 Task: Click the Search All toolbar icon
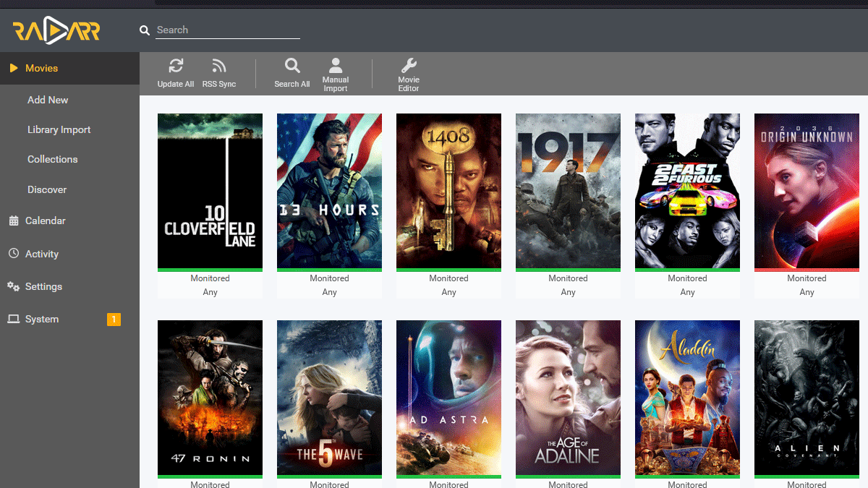coord(292,67)
